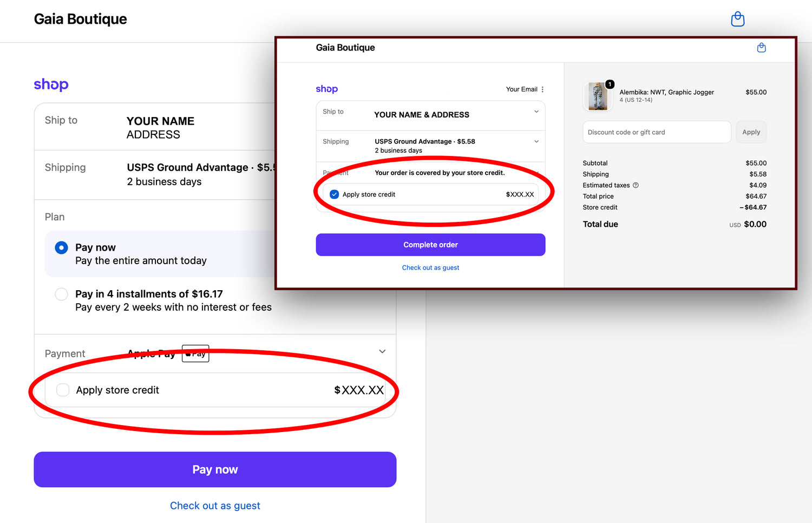Click the Apple Pay badge icon
The image size is (812, 523).
pos(195,354)
